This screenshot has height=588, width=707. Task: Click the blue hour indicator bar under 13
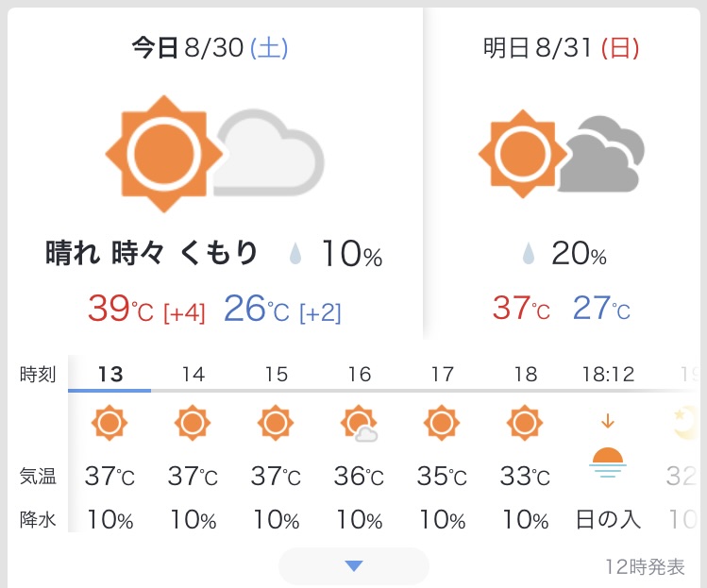point(109,389)
